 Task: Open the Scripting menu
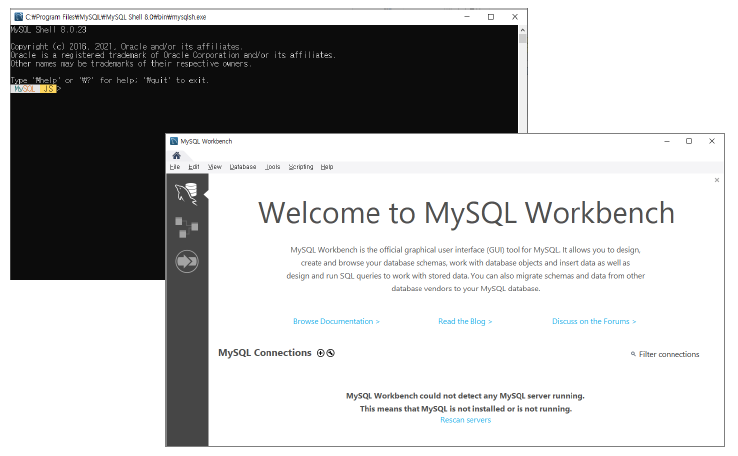(301, 167)
